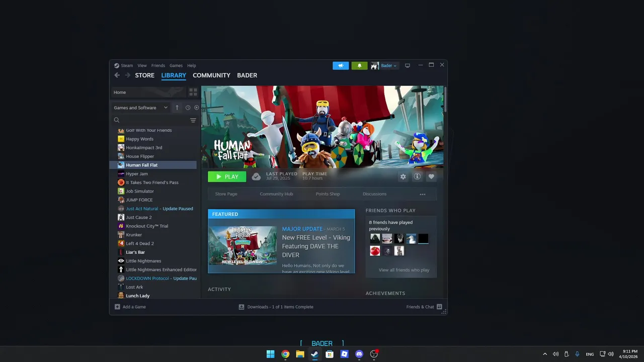Click the sort ascending arrow icon
The image size is (644, 362).
177,108
